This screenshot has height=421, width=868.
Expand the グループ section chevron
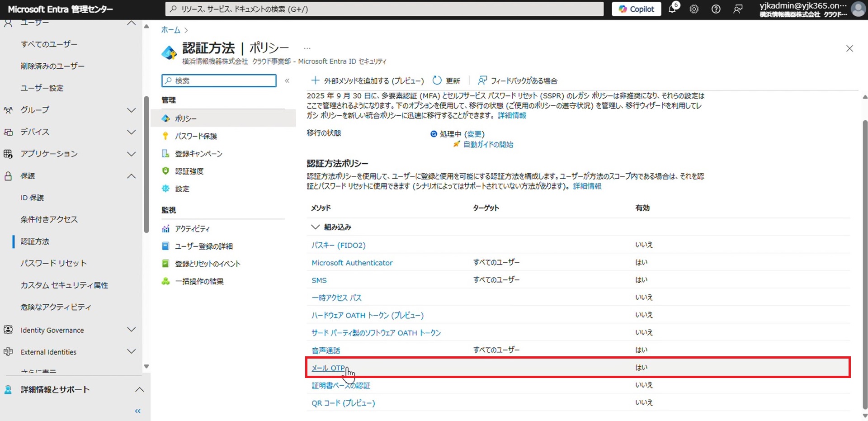point(131,110)
